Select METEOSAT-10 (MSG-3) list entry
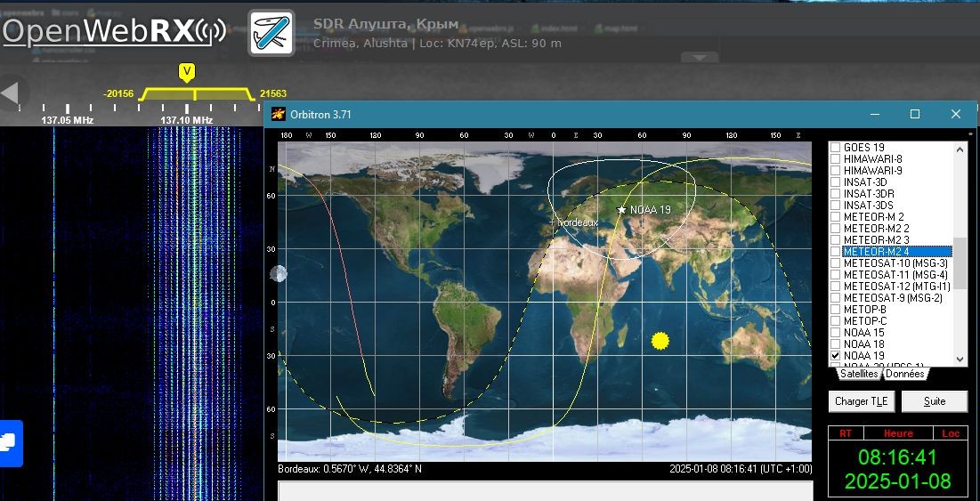980x501 pixels. [x=895, y=263]
